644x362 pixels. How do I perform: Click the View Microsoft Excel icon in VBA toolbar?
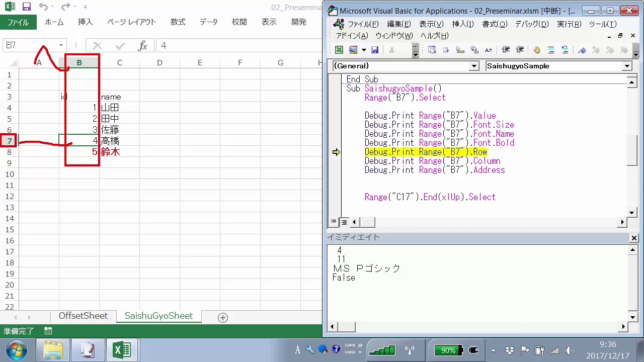(339, 50)
